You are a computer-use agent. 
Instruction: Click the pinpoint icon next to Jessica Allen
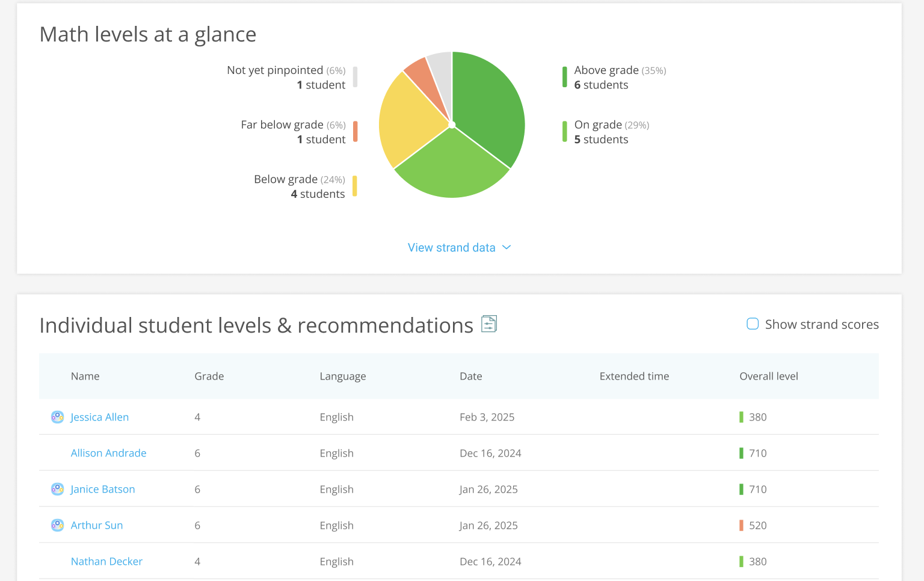pos(57,416)
